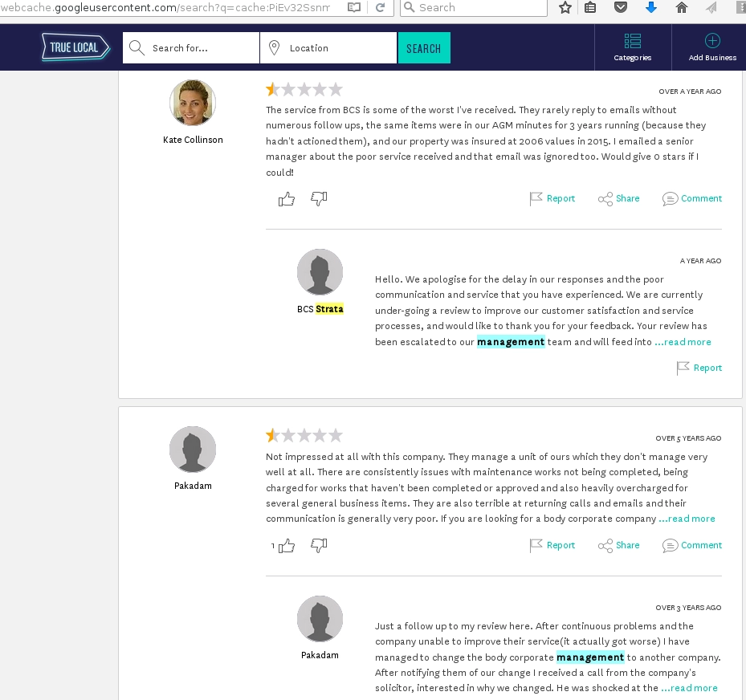Click the Kate Collinson name
This screenshot has height=700, width=746.
pyautogui.click(x=193, y=140)
